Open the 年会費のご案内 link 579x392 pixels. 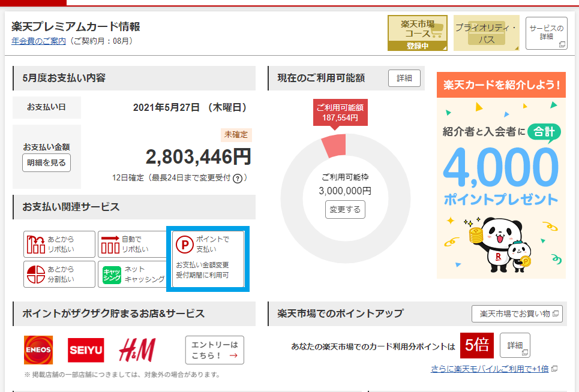(38, 41)
